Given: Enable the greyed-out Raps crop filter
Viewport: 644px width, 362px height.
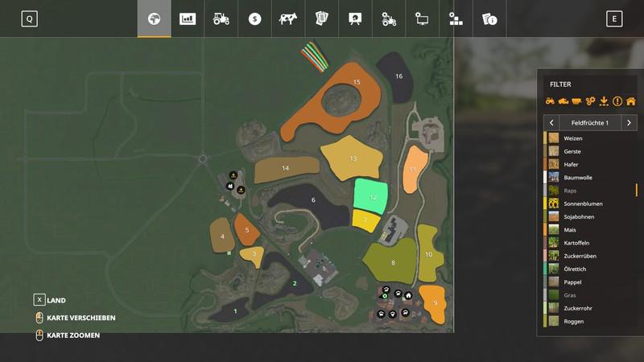Looking at the screenshot, I should 571,191.
